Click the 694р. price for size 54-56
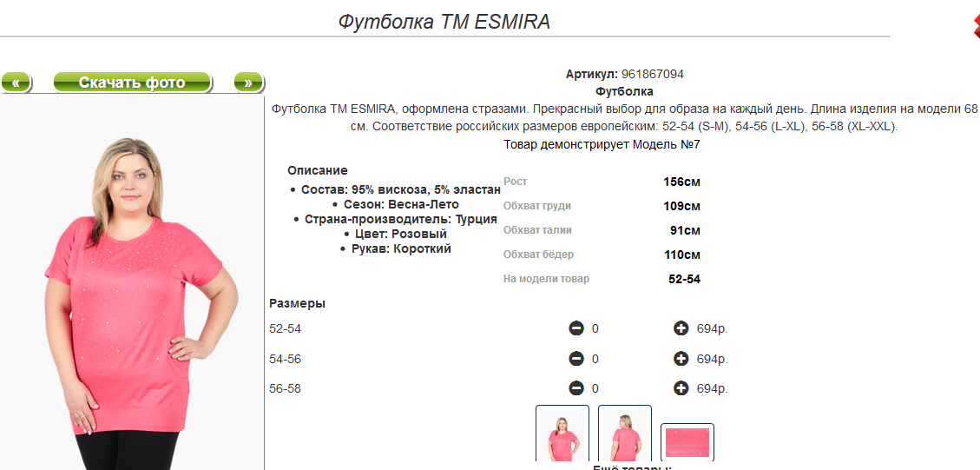The width and height of the screenshot is (980, 470). coord(713,359)
